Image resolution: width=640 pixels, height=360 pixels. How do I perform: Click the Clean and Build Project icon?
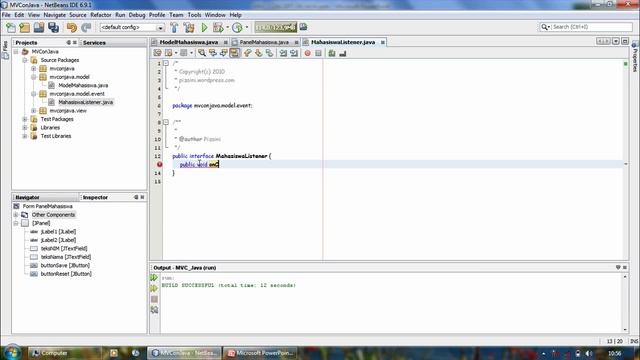(189, 27)
